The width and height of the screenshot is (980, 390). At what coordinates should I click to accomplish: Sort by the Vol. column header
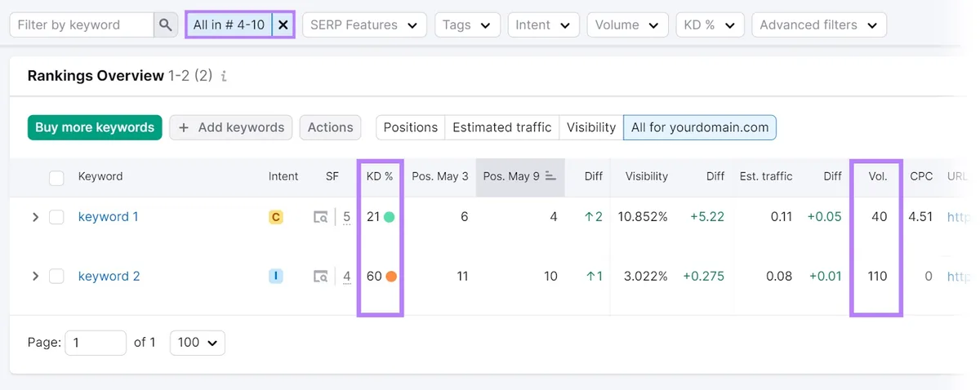tap(877, 176)
